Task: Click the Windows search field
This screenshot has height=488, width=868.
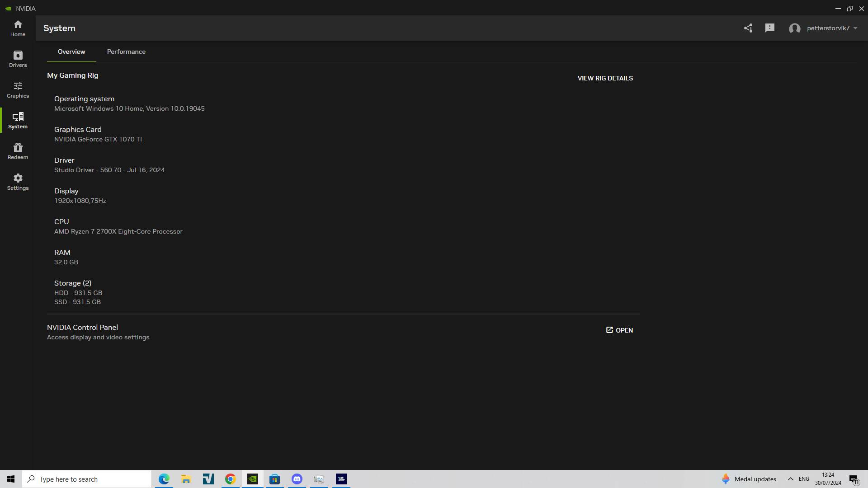Action: tap(87, 479)
